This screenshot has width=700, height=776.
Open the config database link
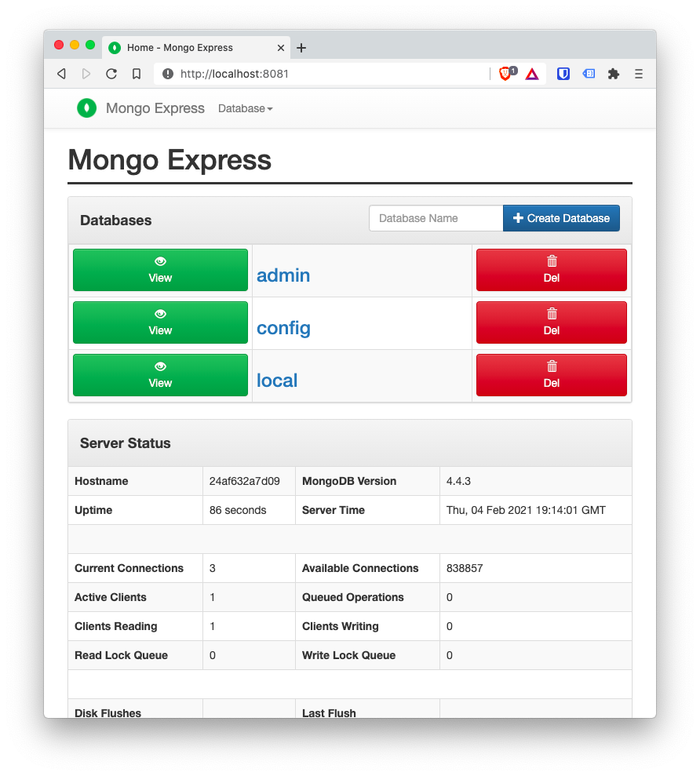click(x=283, y=328)
